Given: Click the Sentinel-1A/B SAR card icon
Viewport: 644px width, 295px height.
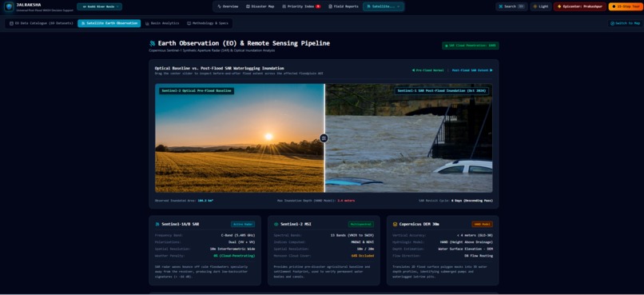Looking at the screenshot, I should pos(157,225).
